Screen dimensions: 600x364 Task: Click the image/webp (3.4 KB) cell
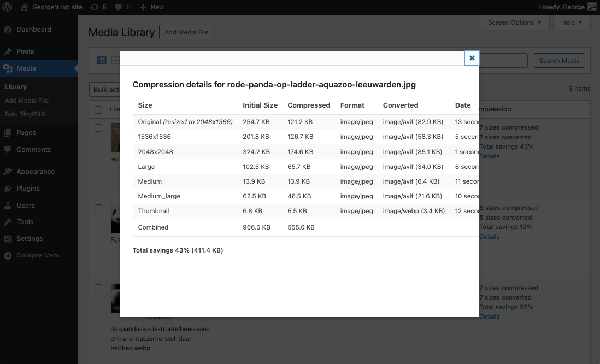click(x=414, y=211)
